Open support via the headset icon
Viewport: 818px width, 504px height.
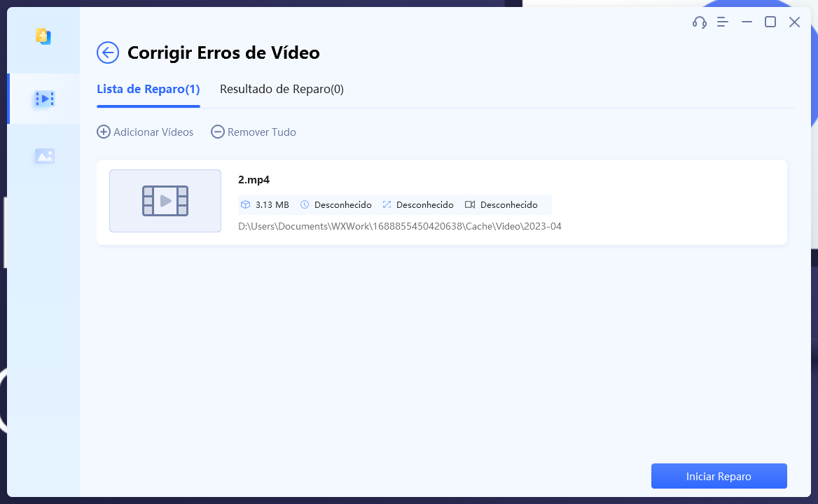click(699, 22)
